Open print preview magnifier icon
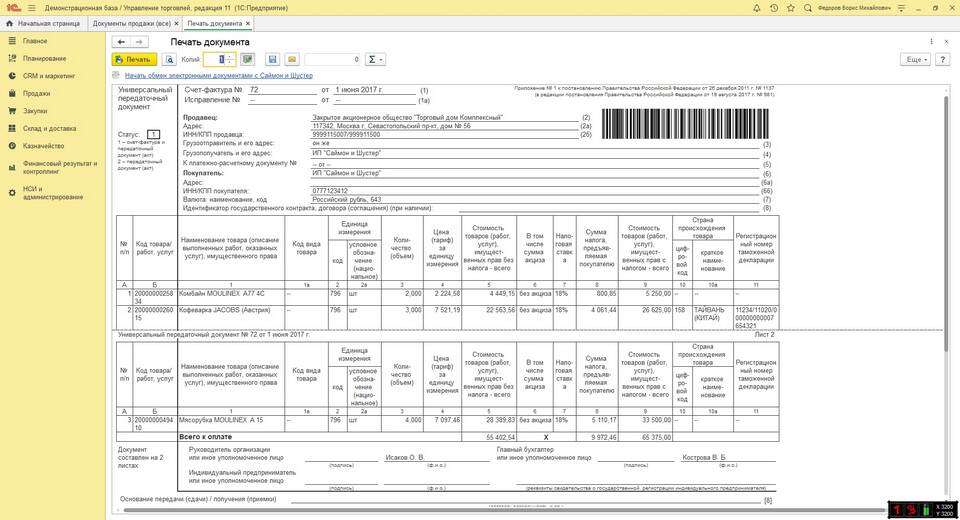This screenshot has height=520, width=960. click(x=170, y=59)
